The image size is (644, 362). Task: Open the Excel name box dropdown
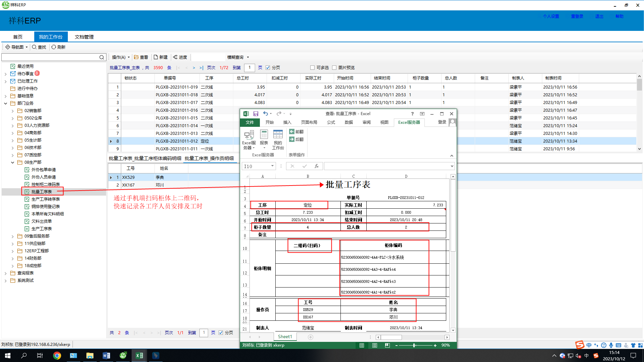[272, 166]
